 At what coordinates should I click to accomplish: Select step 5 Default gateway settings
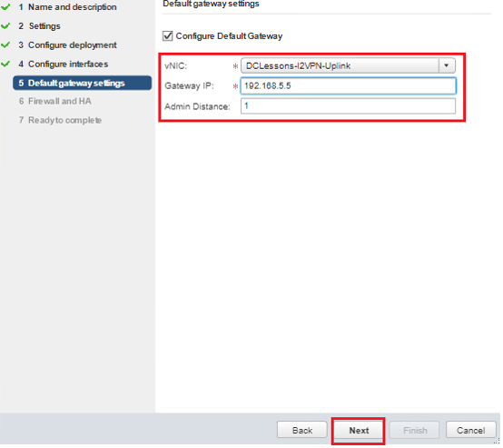tap(82, 83)
